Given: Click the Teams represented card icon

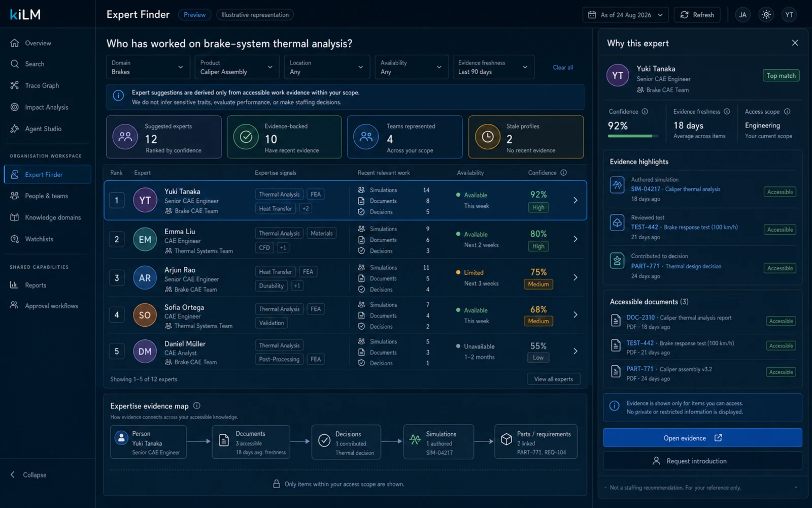Looking at the screenshot, I should coord(366,137).
